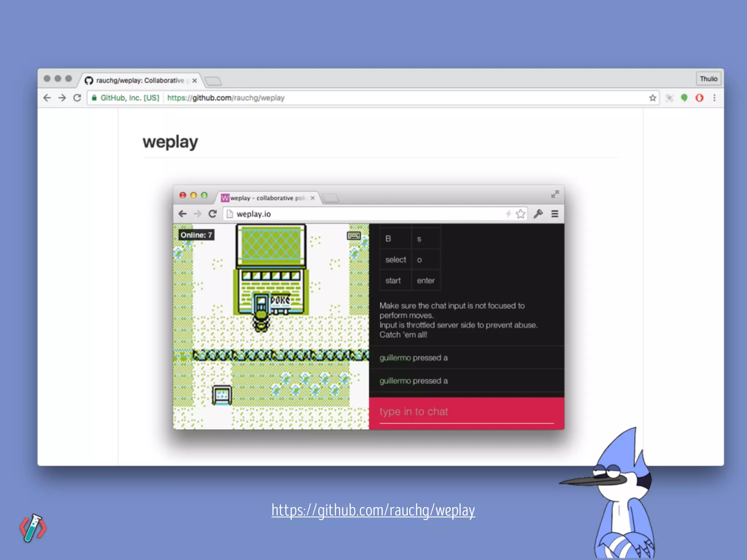Close the inner weplay tab

tap(312, 198)
